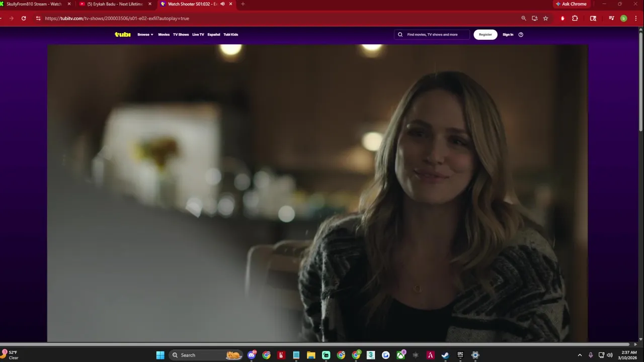Switch to Español content

214,35
